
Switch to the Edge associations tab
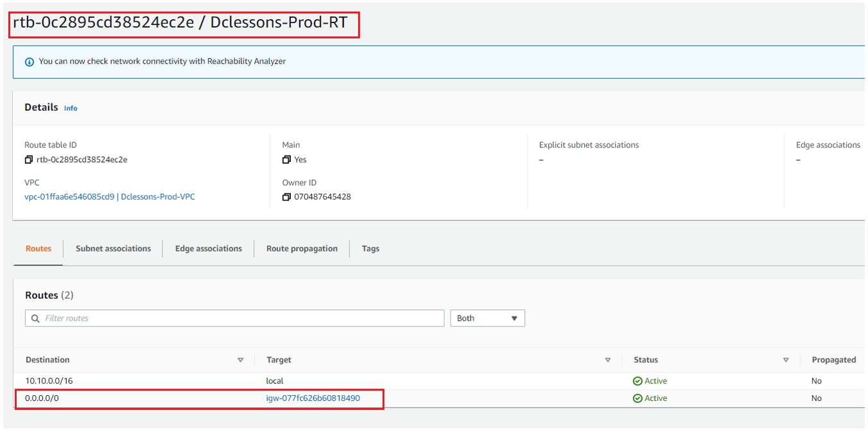tap(209, 249)
